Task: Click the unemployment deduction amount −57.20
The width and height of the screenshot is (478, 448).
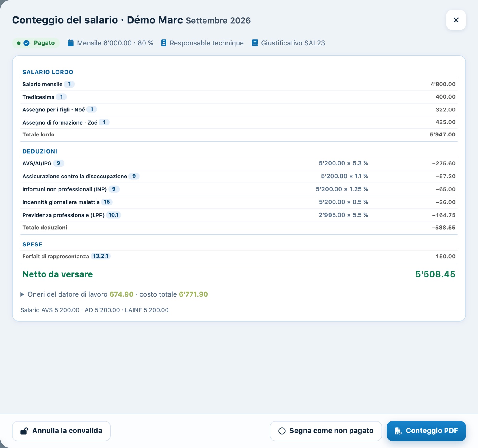Action: coord(445,176)
